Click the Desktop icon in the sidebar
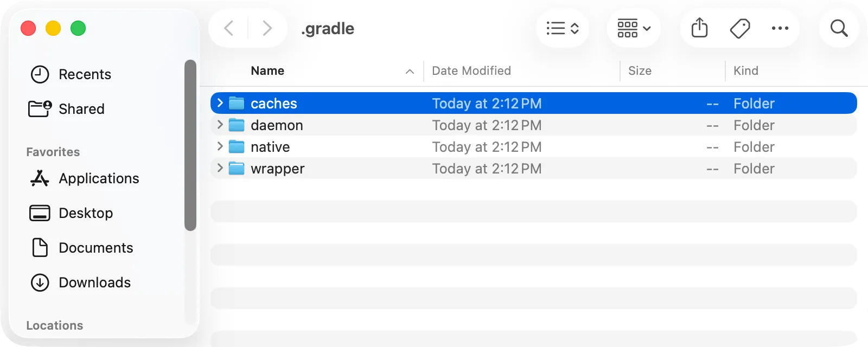The height and width of the screenshot is (347, 868). click(x=40, y=213)
